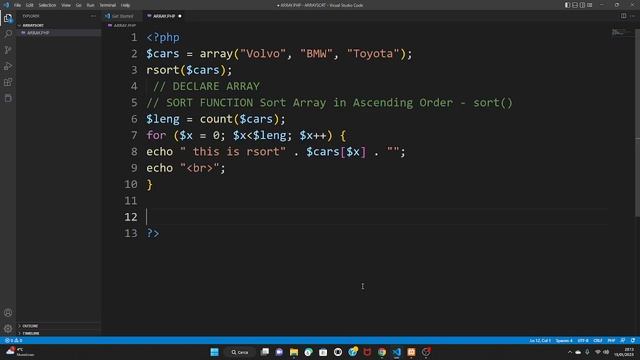640x360 pixels.
Task: Click the DECLARE ARRAY comment line
Action: tap(207, 86)
